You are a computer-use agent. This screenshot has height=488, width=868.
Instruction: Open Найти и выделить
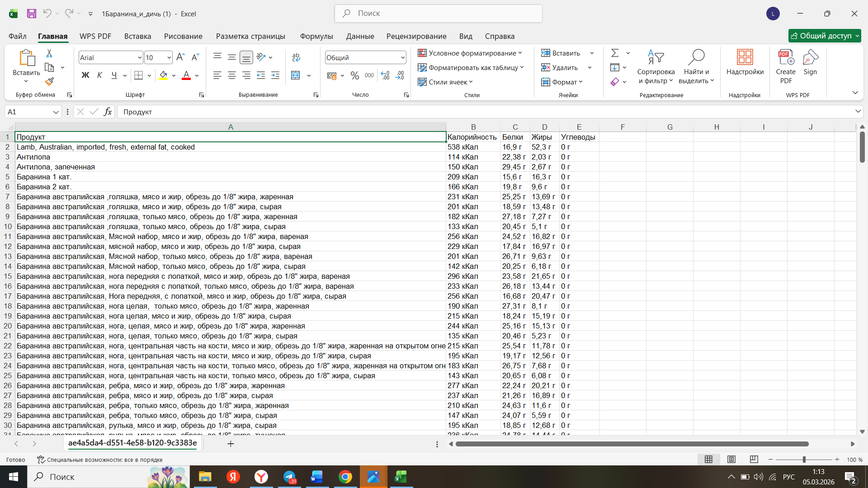[696, 66]
